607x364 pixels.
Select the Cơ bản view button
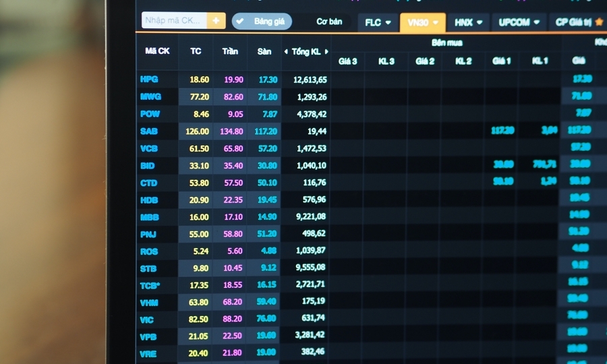(x=329, y=22)
